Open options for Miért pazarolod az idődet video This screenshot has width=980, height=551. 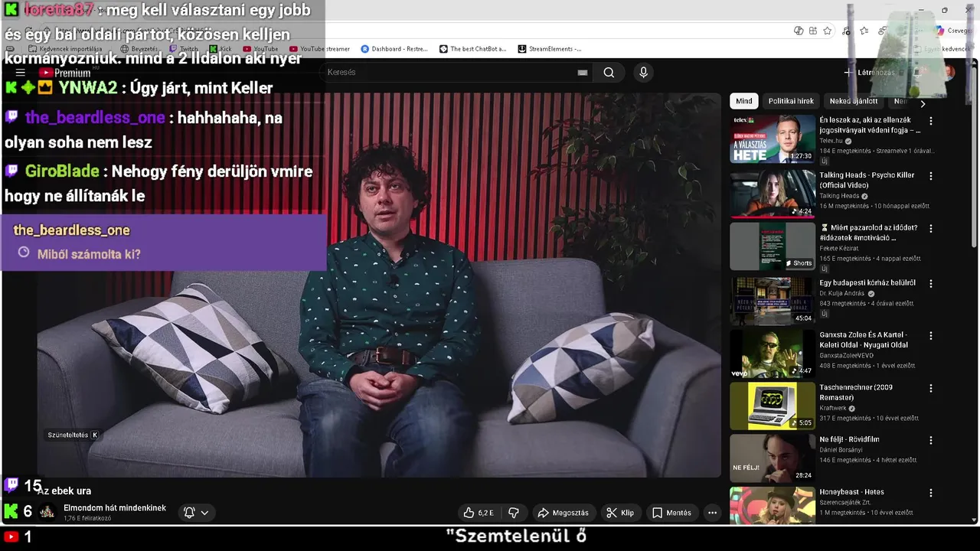(x=931, y=228)
